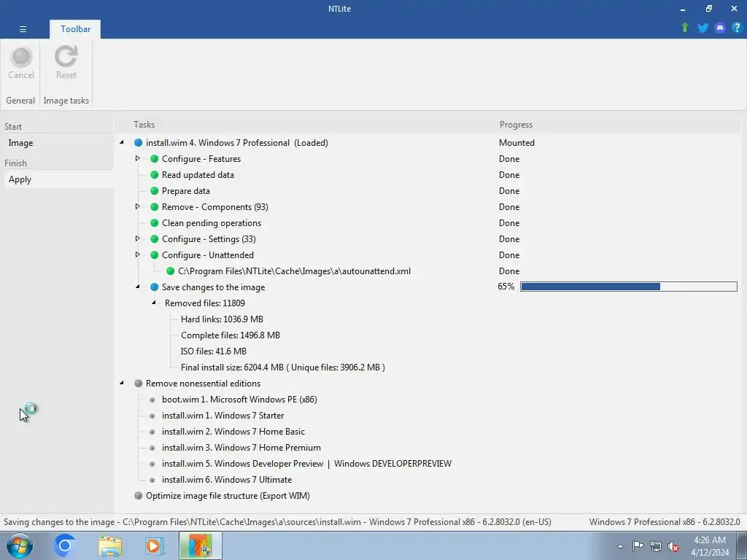
Task: Open the blue-ring browser taskbar icon
Action: [x=65, y=545]
